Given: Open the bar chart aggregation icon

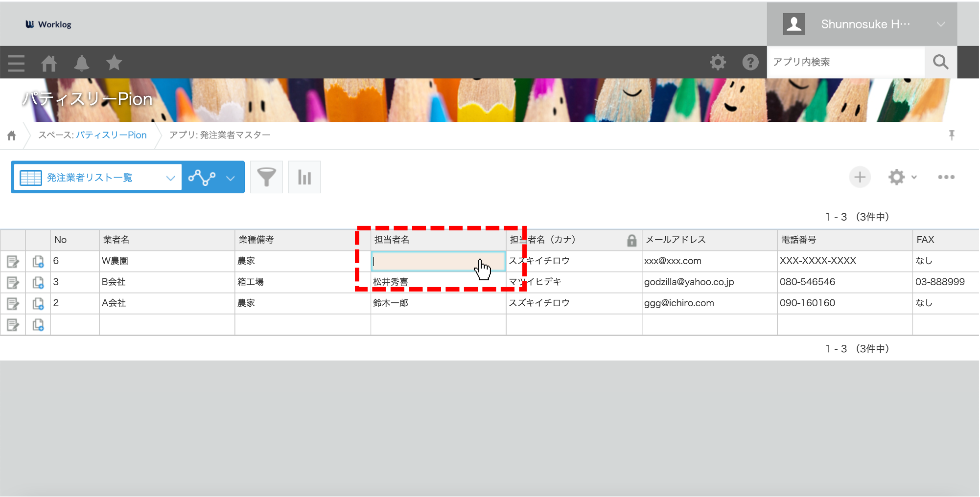Looking at the screenshot, I should [x=304, y=177].
